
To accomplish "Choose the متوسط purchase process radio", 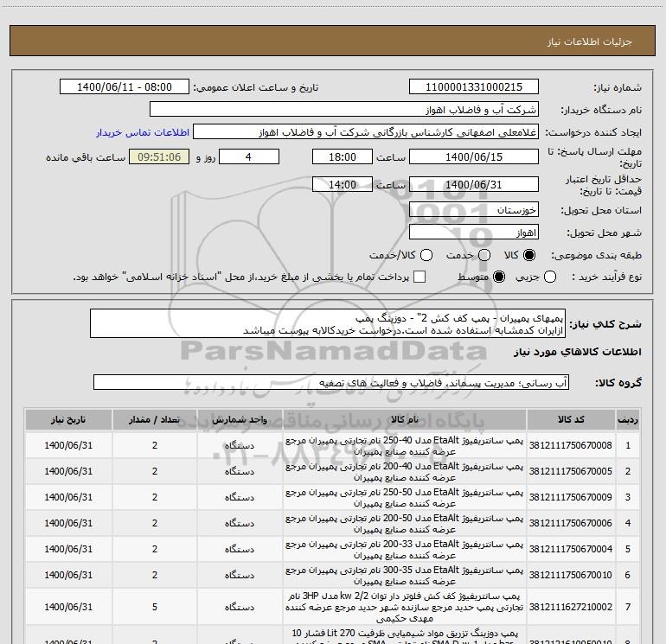I will [499, 277].
